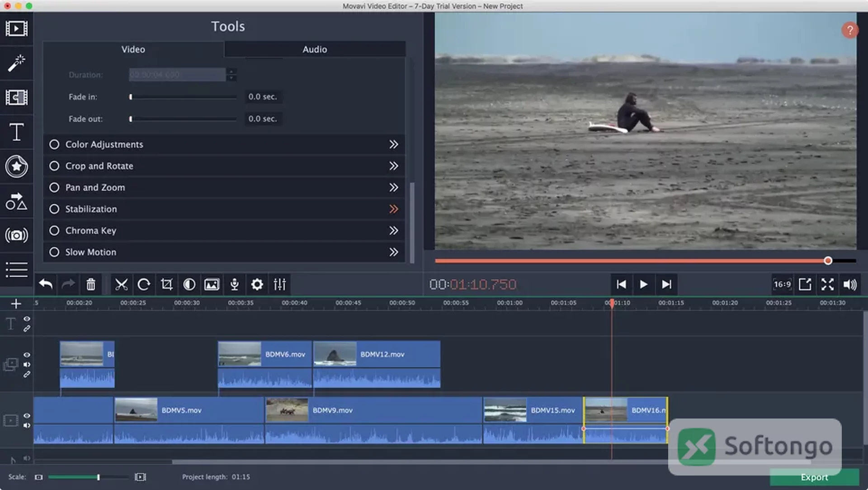Image resolution: width=868 pixels, height=490 pixels.
Task: Select the BDMV9.mov clip on timeline
Action: [373, 420]
